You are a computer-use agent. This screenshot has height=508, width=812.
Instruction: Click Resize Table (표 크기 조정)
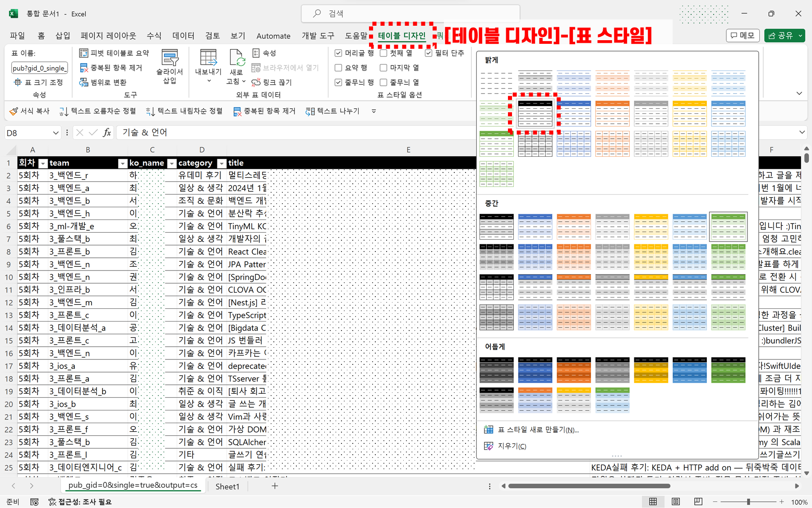pos(38,82)
